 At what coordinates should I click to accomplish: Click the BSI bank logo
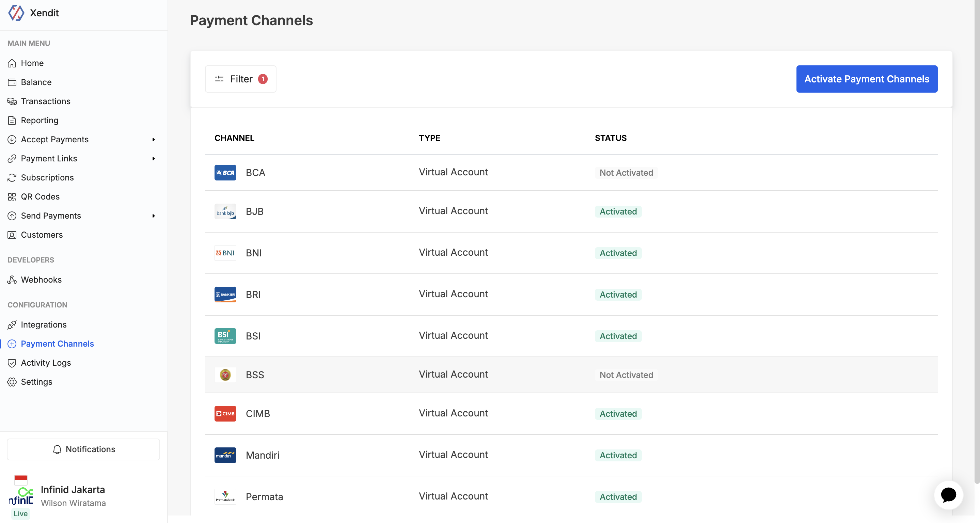(225, 336)
